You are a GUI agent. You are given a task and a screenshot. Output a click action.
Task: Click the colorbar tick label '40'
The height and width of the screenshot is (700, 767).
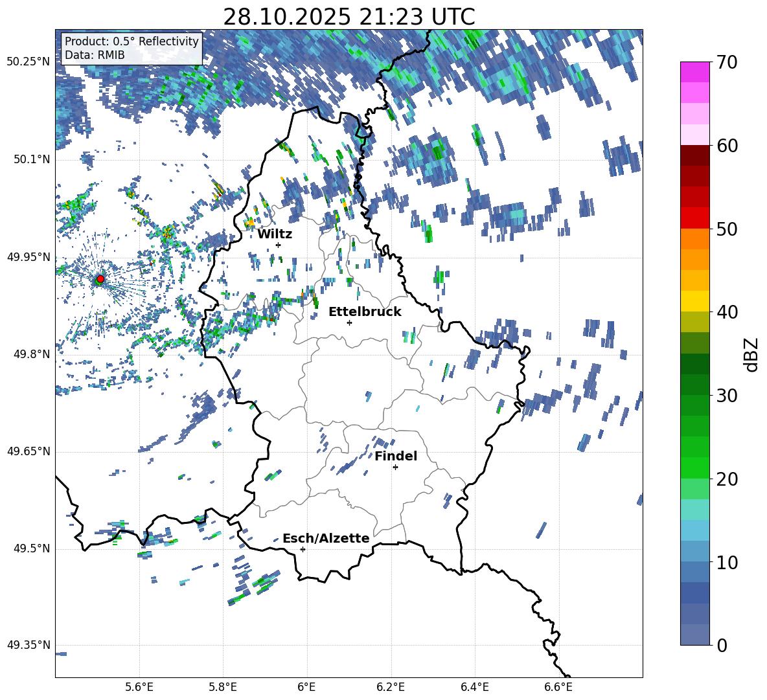click(727, 312)
